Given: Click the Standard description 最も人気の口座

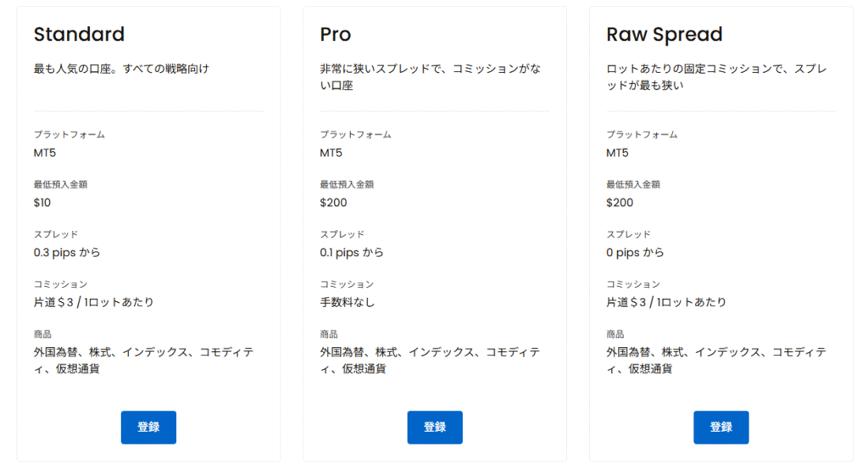Looking at the screenshot, I should [121, 69].
